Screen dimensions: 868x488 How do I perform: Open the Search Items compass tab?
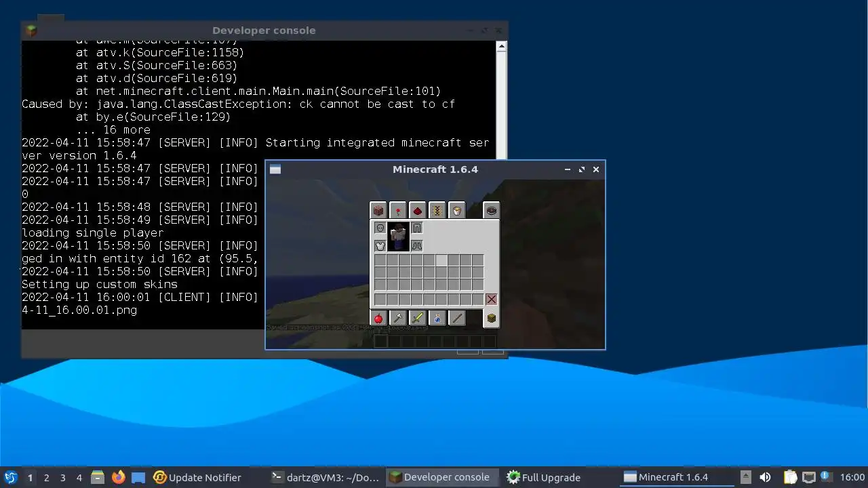click(492, 211)
